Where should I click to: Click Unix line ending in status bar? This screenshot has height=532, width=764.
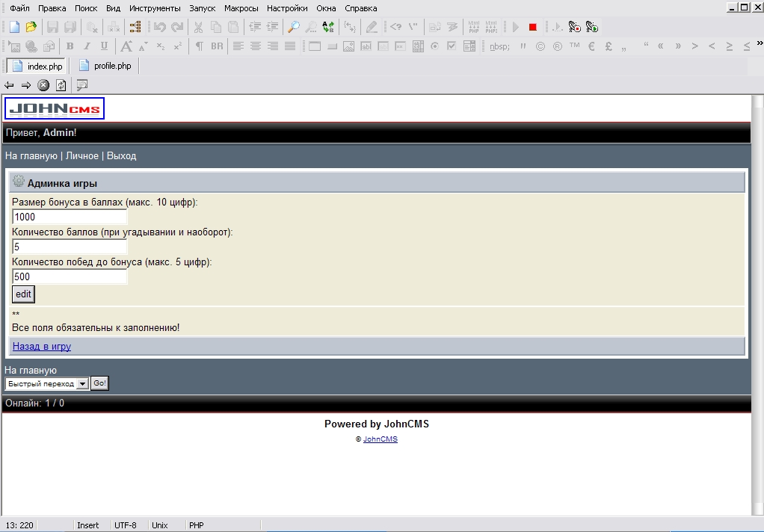(160, 525)
